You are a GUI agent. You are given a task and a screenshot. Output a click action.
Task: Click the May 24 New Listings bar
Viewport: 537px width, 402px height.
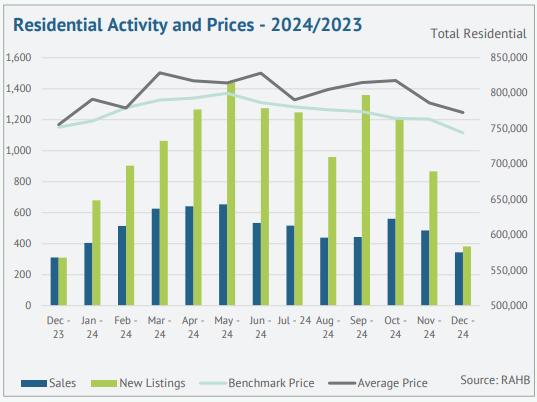231,194
